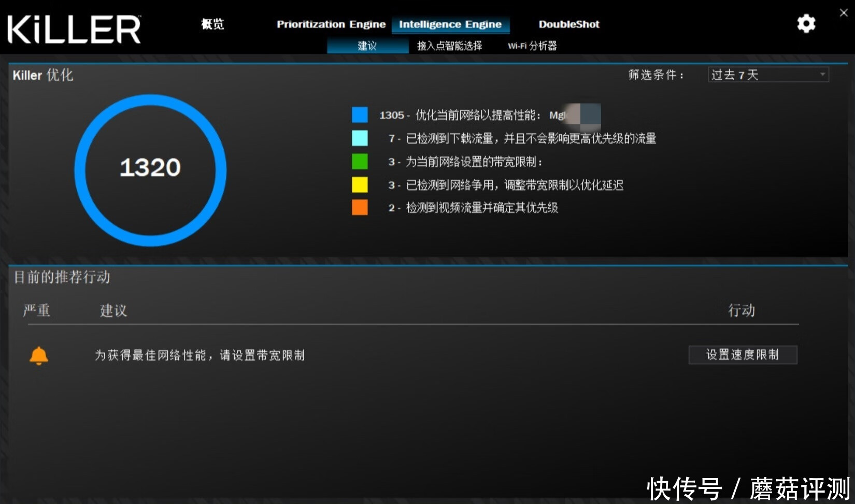Image resolution: width=855 pixels, height=504 pixels.
Task: Select the Intelligence Engine tab
Action: (x=450, y=24)
